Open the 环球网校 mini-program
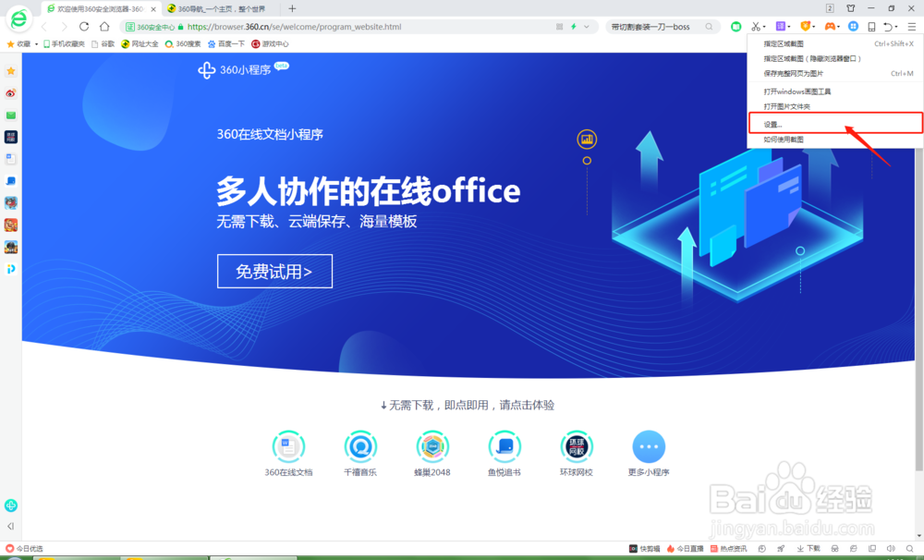The width and height of the screenshot is (924, 560). pyautogui.click(x=577, y=454)
